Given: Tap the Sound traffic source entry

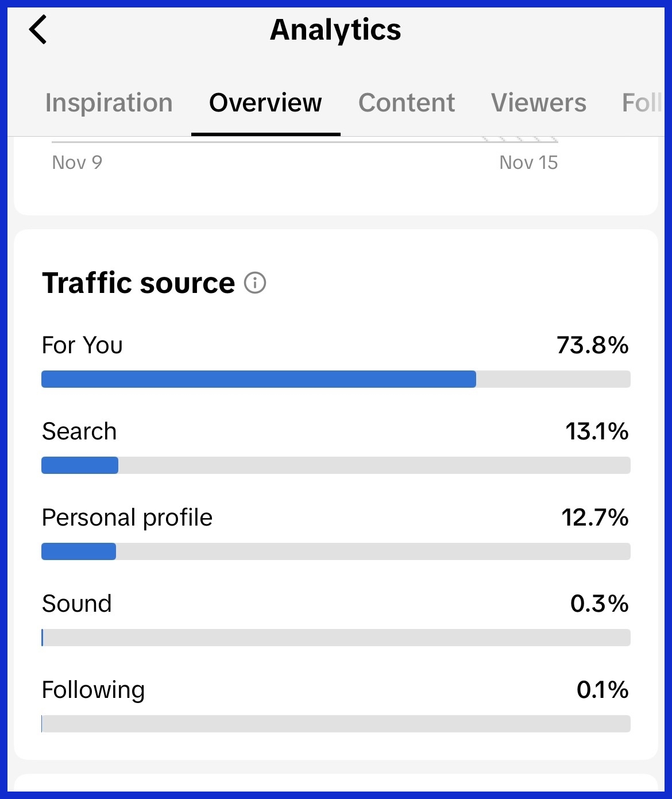Looking at the screenshot, I should [76, 603].
